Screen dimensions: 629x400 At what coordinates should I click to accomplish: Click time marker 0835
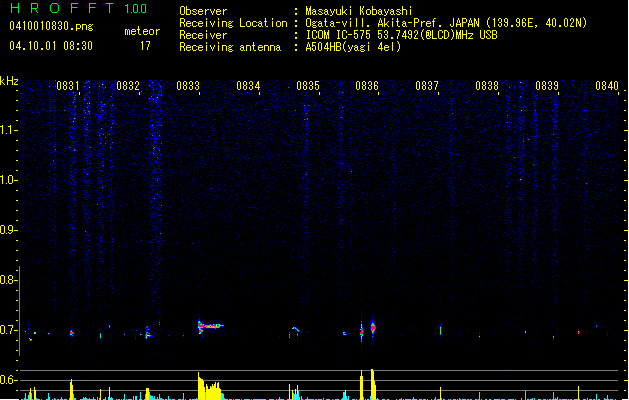308,86
